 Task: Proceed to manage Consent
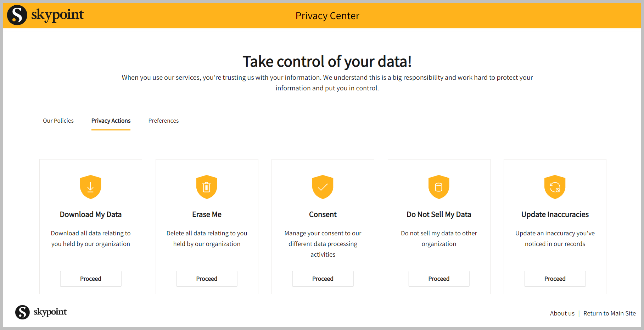click(x=323, y=279)
